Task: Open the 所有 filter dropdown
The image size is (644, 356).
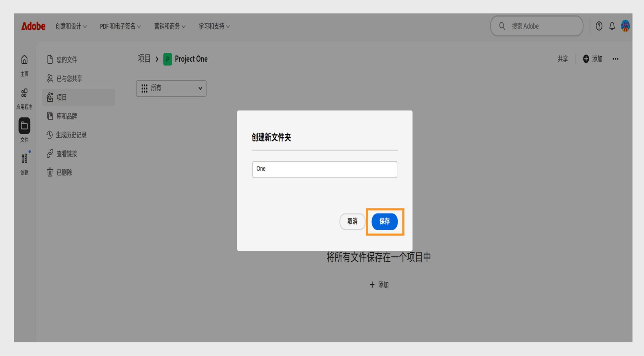Action: pyautogui.click(x=171, y=88)
